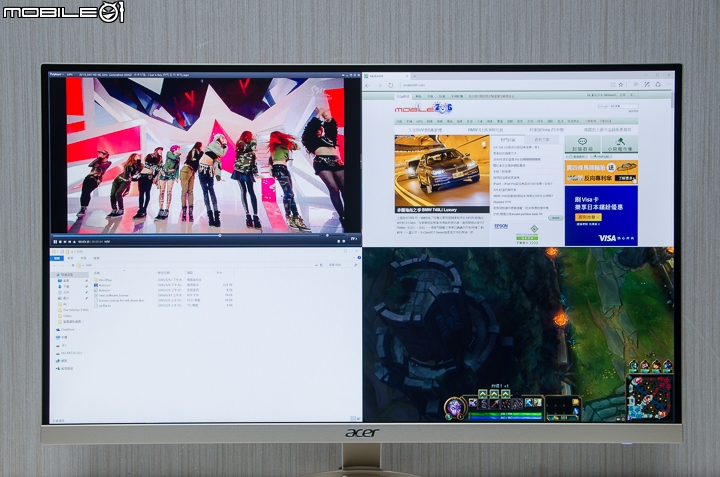Sort files by the size column
Image resolution: width=720 pixels, height=477 pixels.
coord(219,273)
